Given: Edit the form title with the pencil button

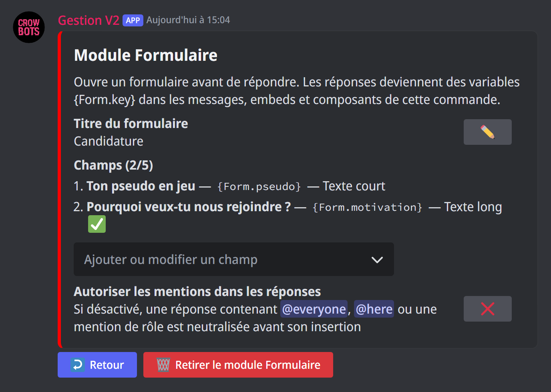Looking at the screenshot, I should [487, 132].
